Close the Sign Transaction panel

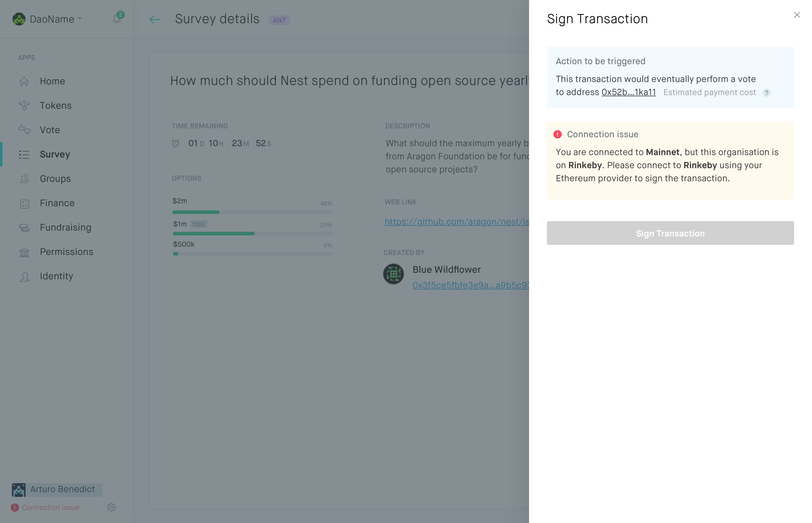(x=797, y=15)
